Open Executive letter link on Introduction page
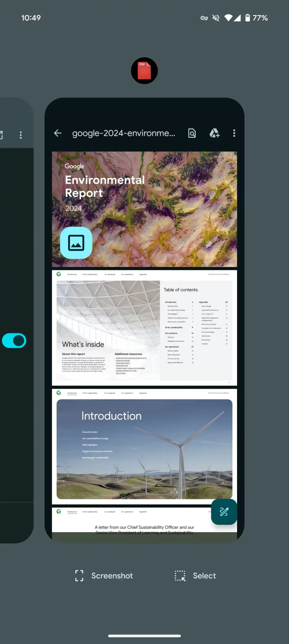 (90, 432)
